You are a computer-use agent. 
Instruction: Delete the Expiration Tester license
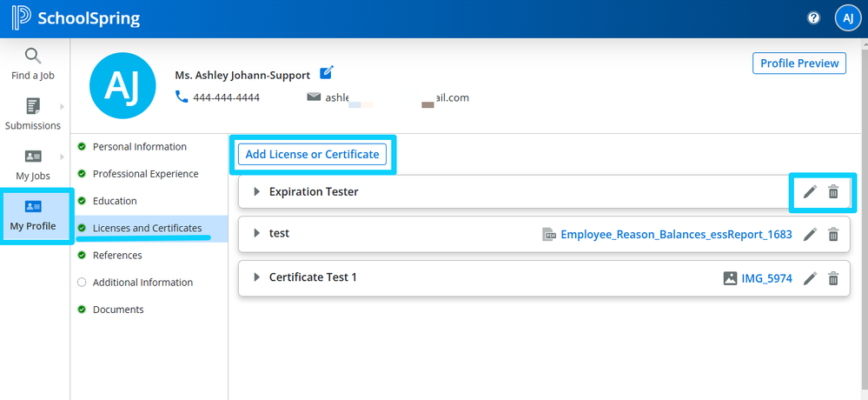833,192
